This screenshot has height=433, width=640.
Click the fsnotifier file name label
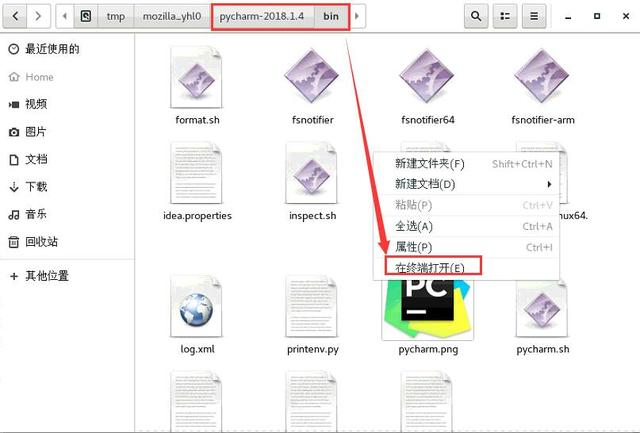tap(313, 120)
